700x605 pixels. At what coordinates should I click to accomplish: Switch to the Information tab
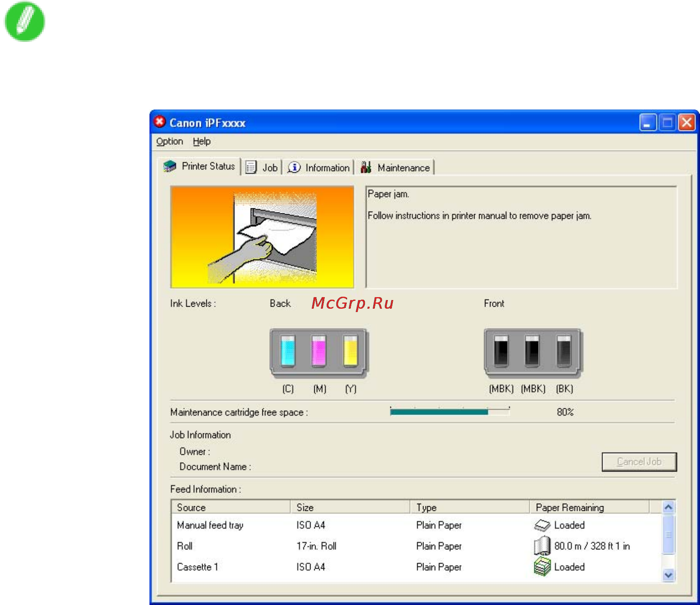319,168
